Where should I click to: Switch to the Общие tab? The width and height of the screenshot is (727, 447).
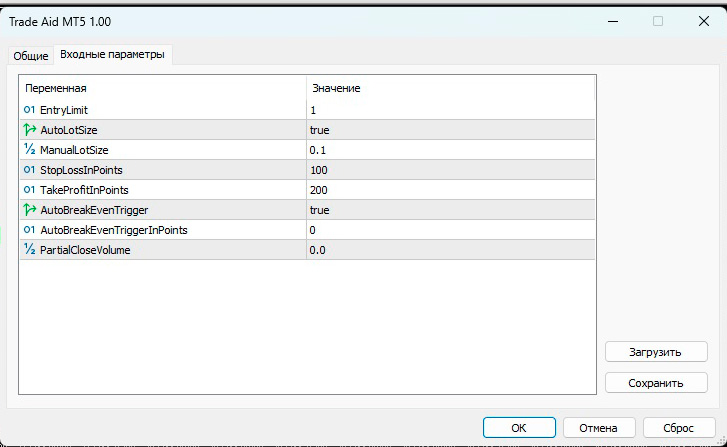30,56
